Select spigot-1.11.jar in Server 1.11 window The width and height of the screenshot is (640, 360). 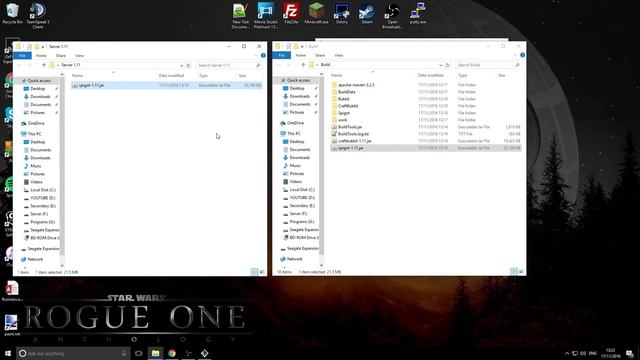[167, 85]
